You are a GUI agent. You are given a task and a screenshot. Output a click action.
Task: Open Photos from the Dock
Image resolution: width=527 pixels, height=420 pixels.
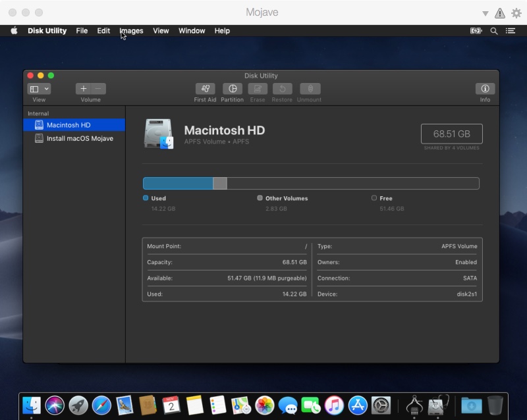tap(265, 406)
